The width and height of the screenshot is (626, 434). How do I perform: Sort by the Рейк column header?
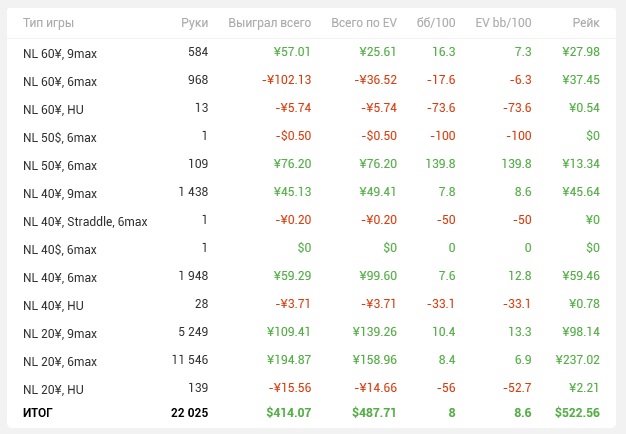(586, 23)
